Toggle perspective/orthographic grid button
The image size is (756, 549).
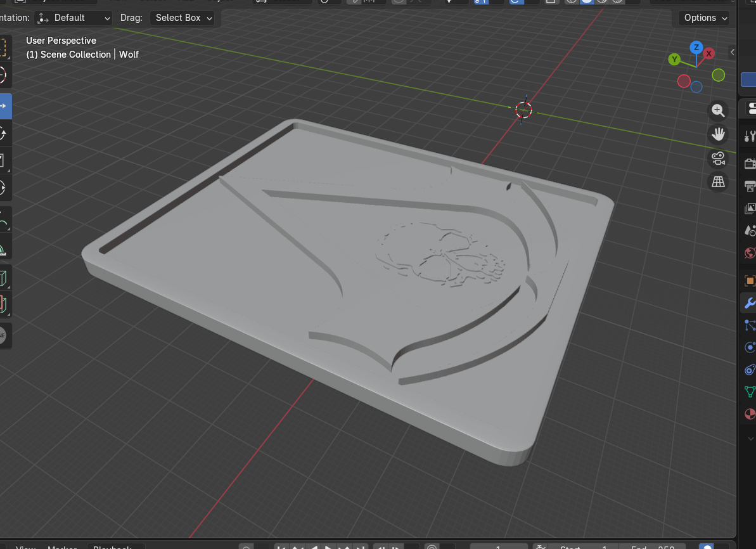click(x=718, y=181)
